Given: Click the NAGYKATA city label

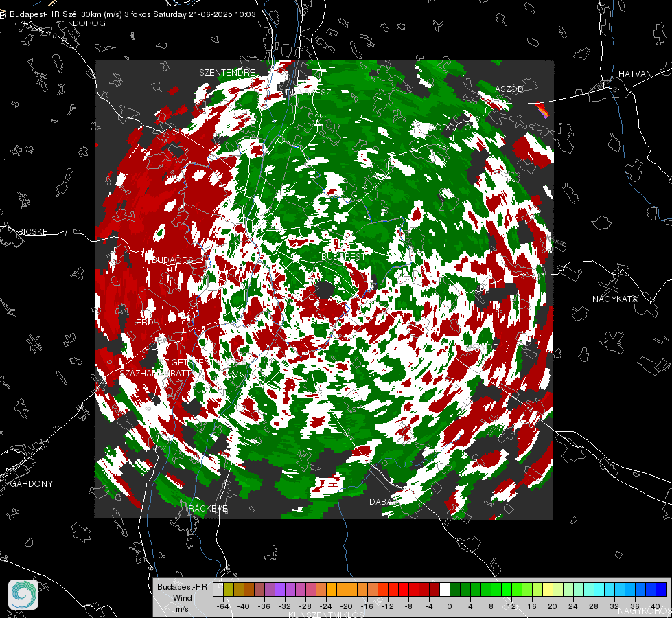Looking at the screenshot, I should pos(615,299).
